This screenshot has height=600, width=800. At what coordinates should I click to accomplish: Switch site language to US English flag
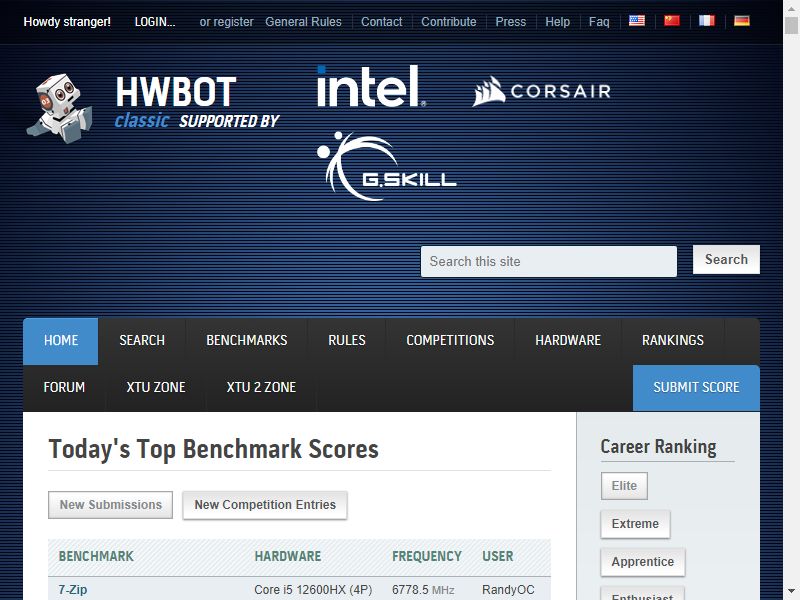pos(637,21)
